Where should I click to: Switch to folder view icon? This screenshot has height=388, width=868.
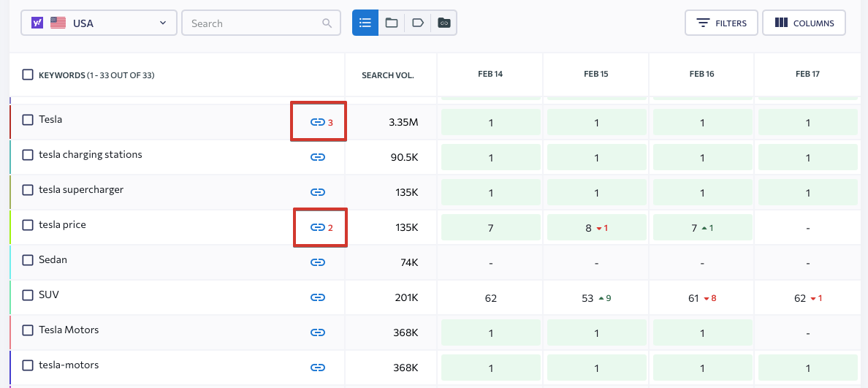pos(392,23)
